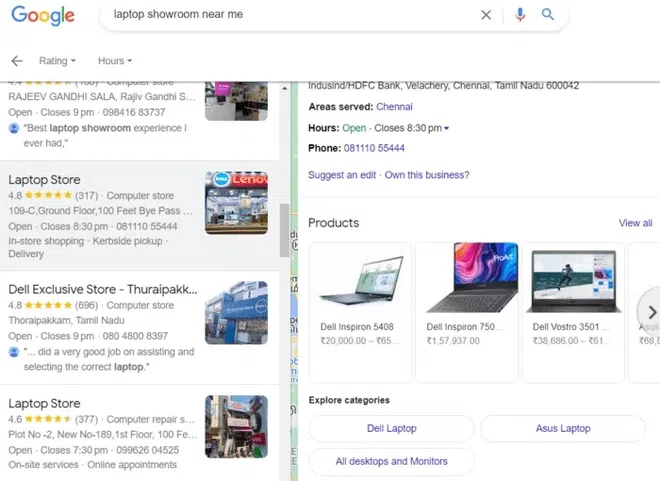The height and width of the screenshot is (481, 660).
Task: Open the Rating filter dropdown
Action: click(57, 61)
